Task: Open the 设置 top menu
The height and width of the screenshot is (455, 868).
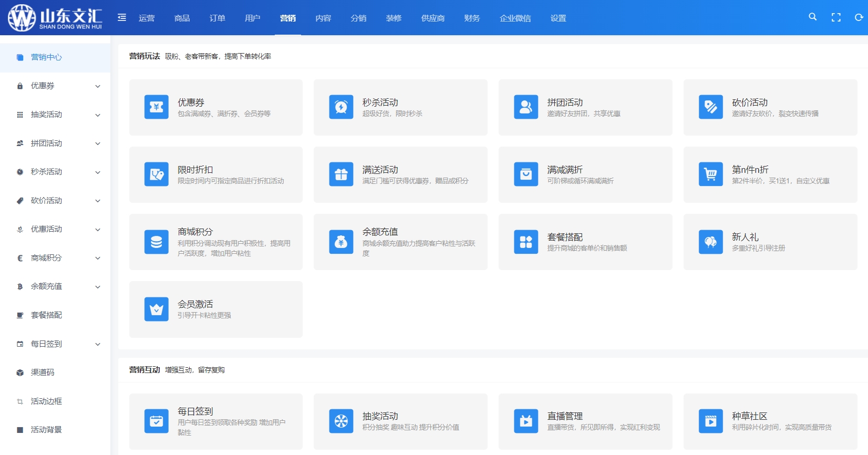Action: pos(558,18)
